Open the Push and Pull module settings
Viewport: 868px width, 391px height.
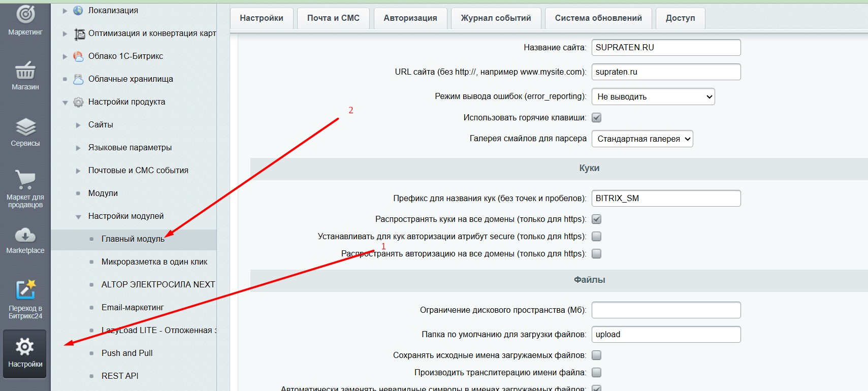point(127,353)
